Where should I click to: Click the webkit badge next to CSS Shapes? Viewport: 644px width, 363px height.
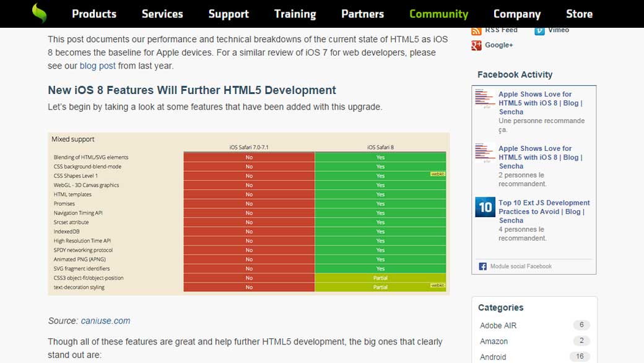(438, 176)
